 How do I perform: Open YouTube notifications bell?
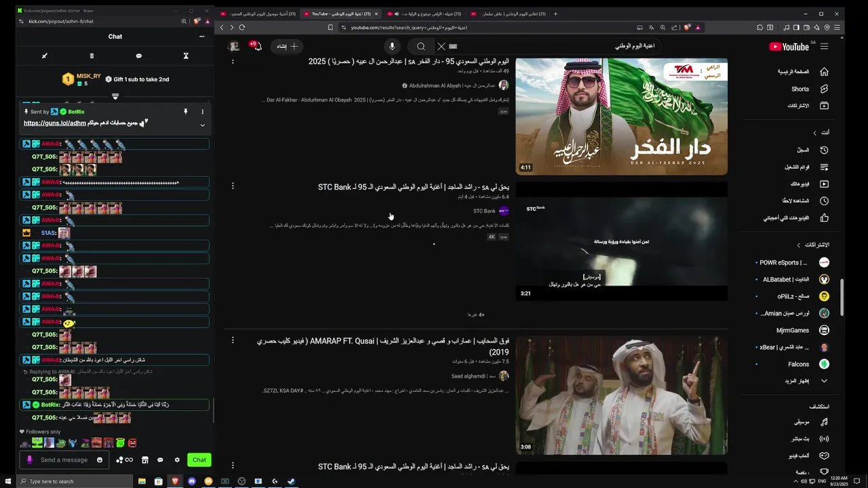coord(257,46)
